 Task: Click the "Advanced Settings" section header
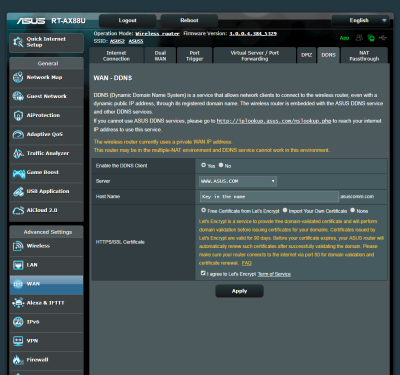(x=48, y=232)
